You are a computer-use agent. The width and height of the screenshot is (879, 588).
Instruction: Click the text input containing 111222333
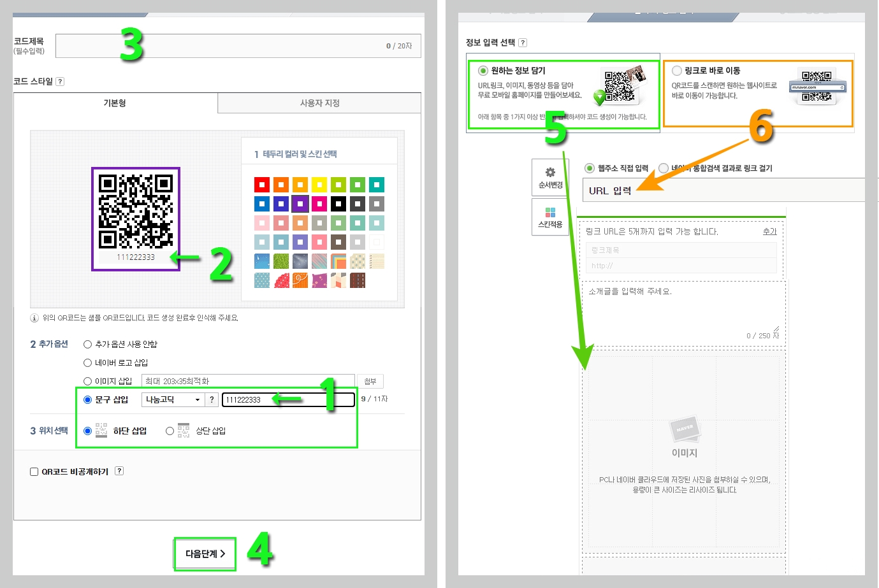click(288, 399)
